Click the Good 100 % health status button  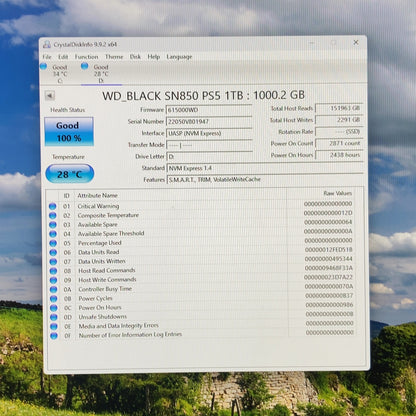[x=69, y=131]
